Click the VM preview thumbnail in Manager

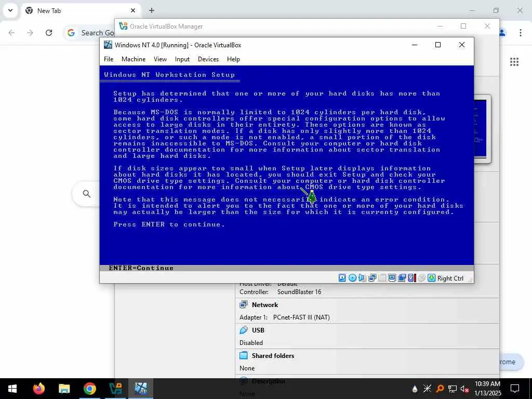[480, 129]
